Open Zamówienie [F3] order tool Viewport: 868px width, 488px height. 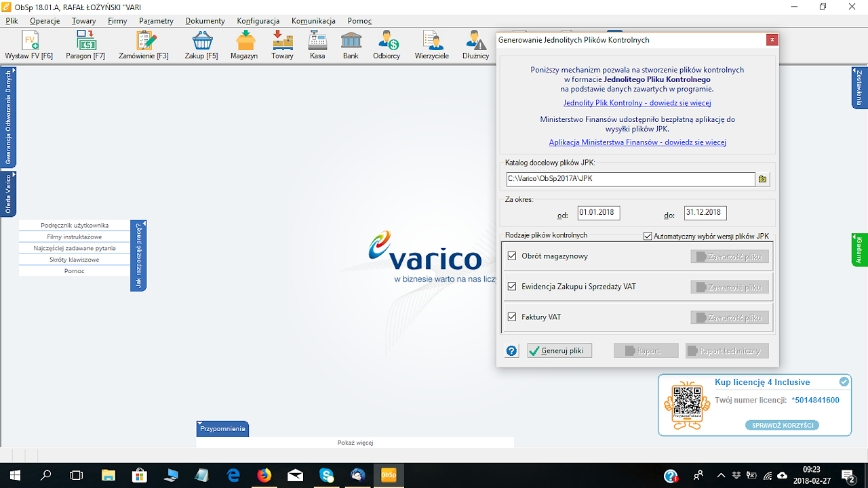click(x=144, y=45)
